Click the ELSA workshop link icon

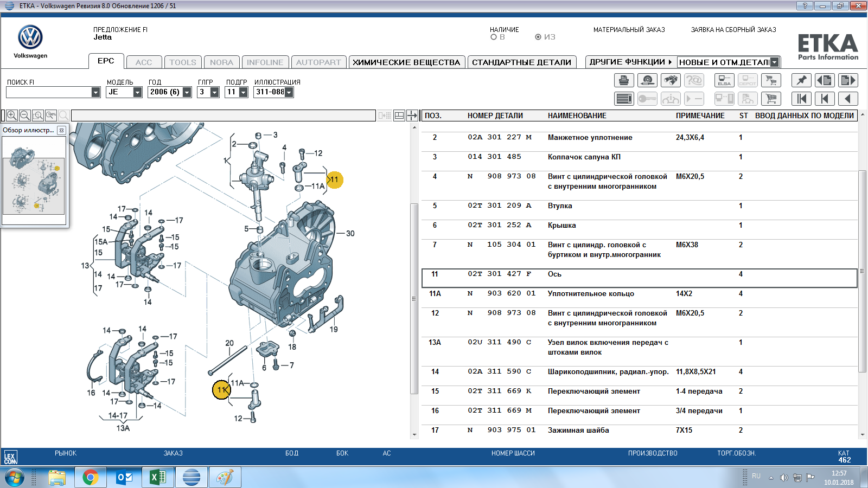(724, 81)
